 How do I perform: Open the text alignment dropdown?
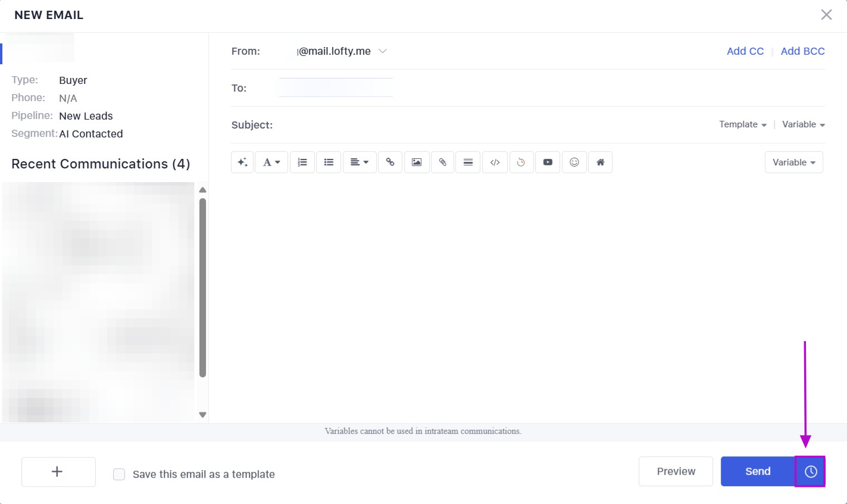click(360, 162)
